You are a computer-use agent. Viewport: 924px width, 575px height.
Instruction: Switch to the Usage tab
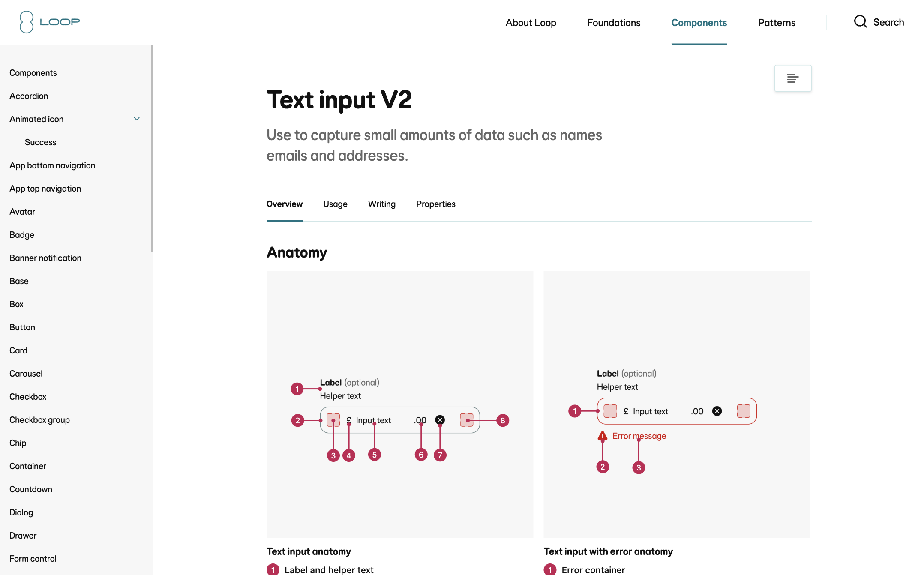335,204
